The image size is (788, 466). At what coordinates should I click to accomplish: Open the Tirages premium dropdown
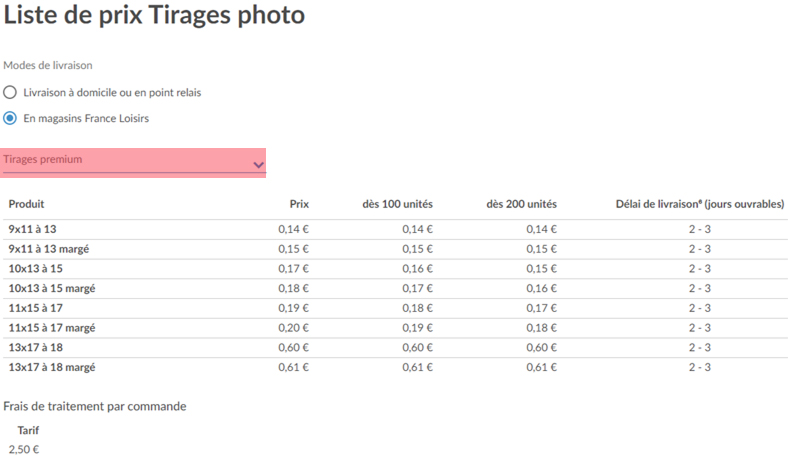click(x=134, y=162)
